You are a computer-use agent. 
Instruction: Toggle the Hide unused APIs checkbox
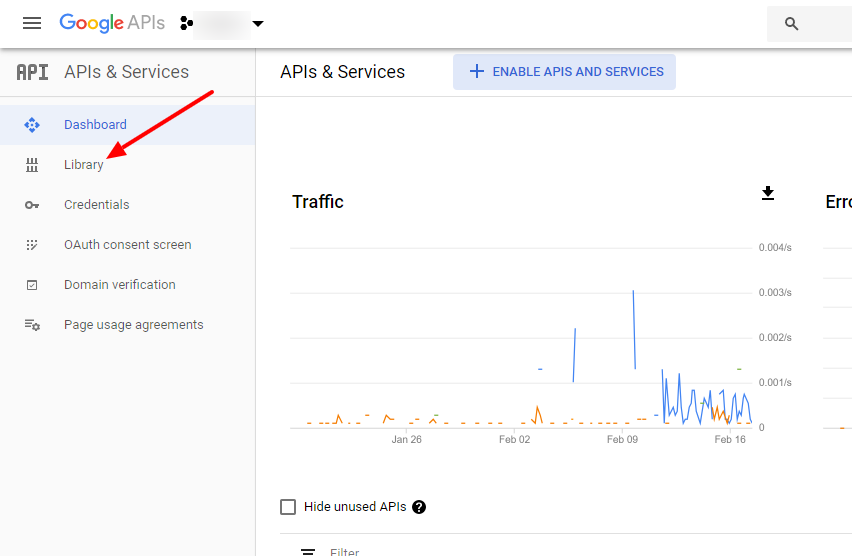tap(288, 507)
